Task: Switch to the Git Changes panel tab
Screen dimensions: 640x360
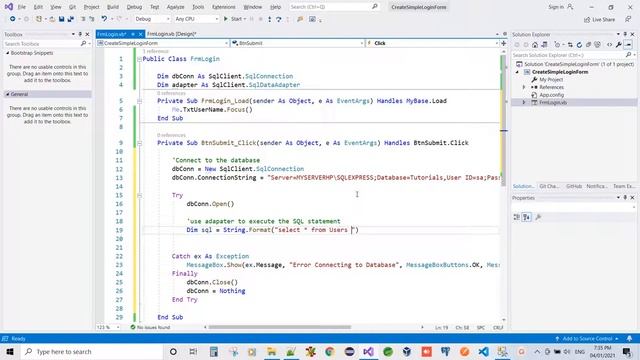Action: point(549,186)
